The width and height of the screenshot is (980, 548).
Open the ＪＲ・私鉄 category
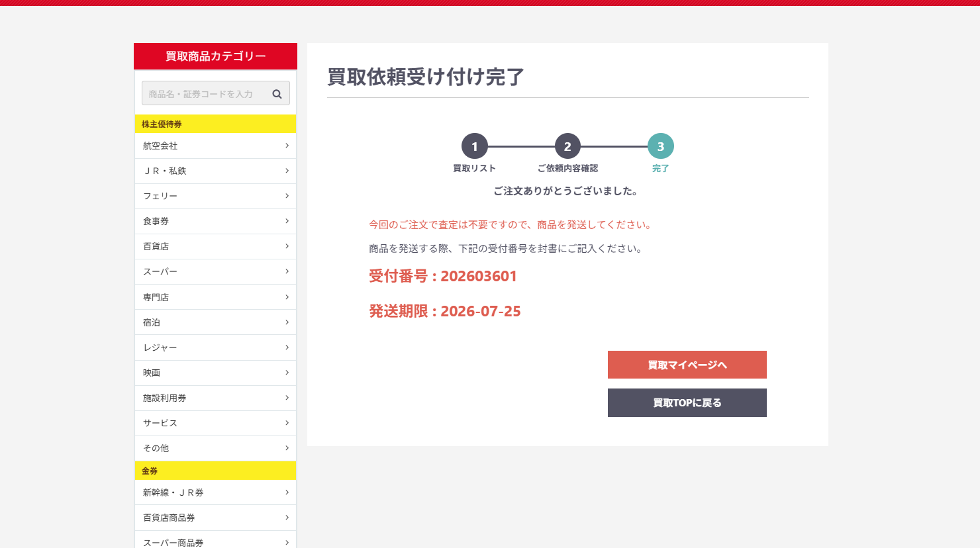point(215,171)
